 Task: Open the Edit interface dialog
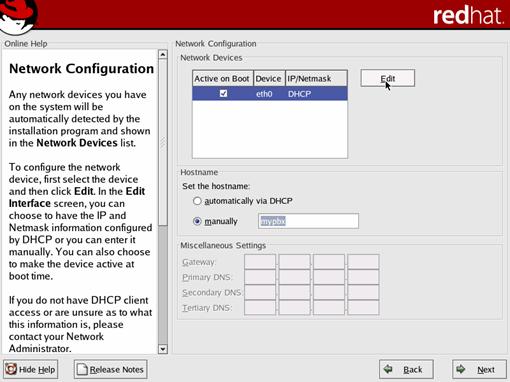(x=388, y=79)
